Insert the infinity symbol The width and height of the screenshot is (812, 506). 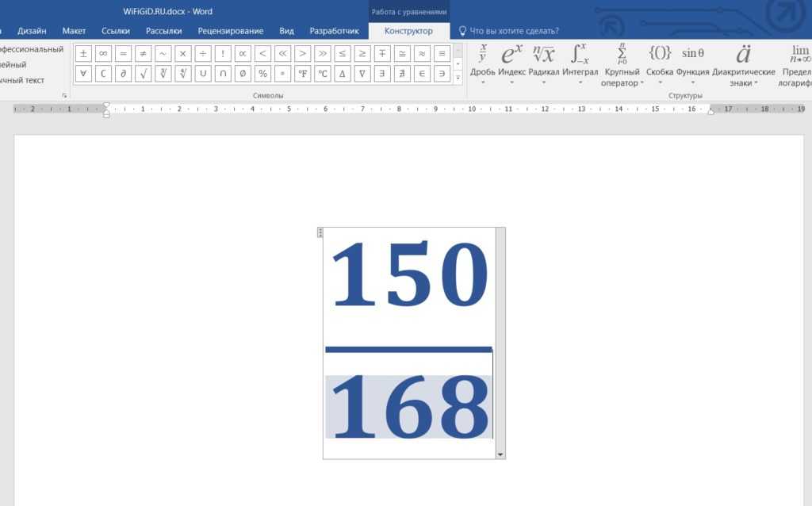point(103,53)
